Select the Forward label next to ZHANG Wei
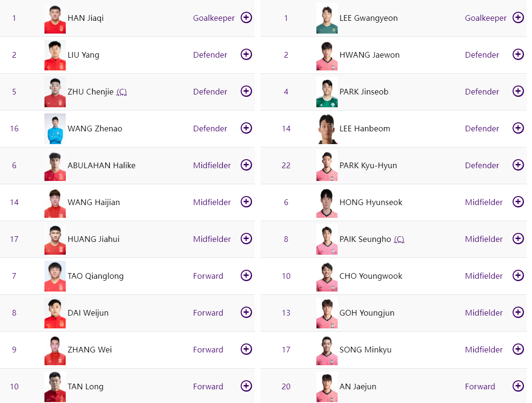The image size is (532, 403). point(208,349)
